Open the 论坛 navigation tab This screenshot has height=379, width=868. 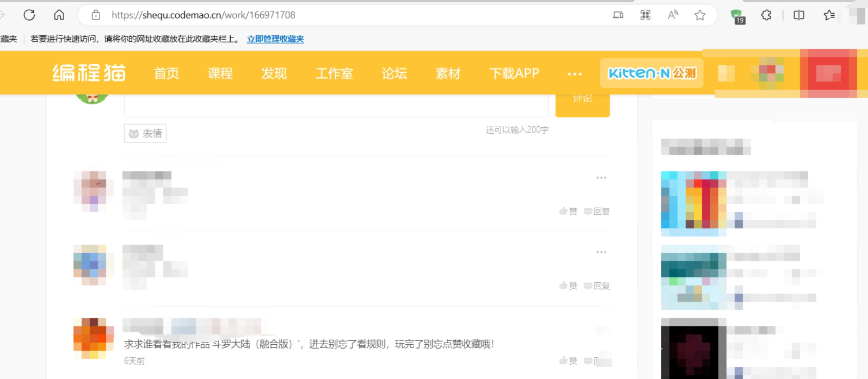coord(394,73)
